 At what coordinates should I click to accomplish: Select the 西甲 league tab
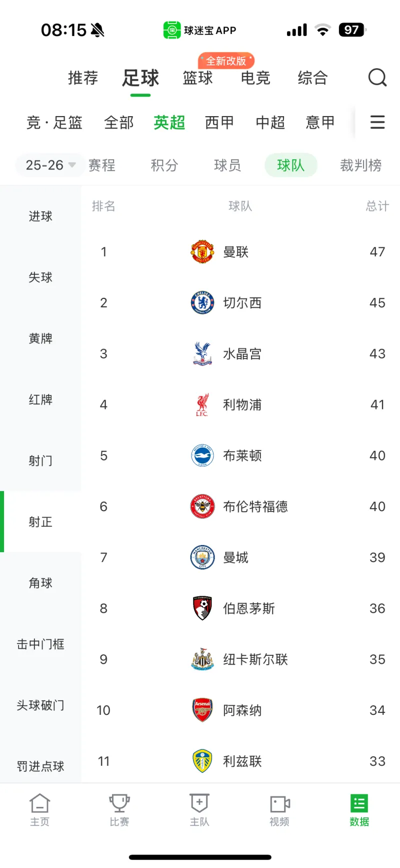(219, 123)
